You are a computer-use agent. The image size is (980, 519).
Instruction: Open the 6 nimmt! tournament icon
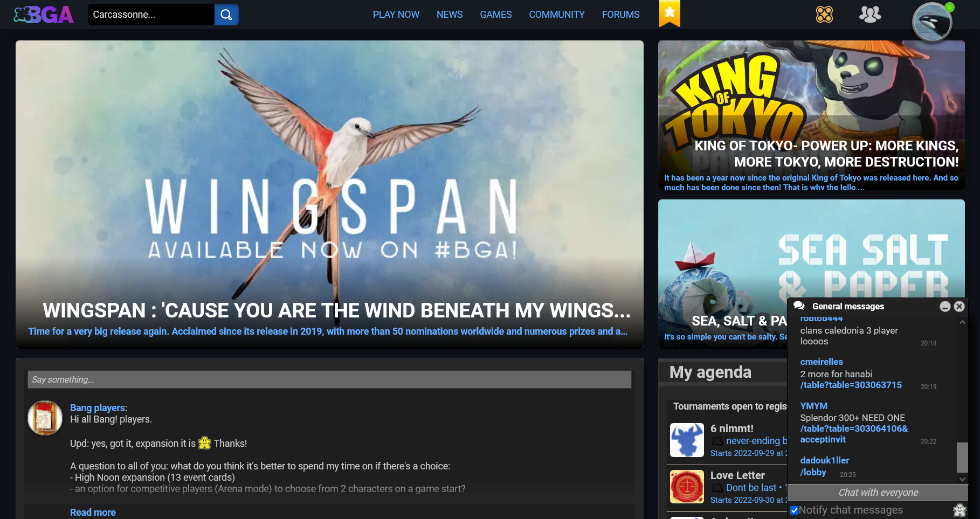coord(687,440)
